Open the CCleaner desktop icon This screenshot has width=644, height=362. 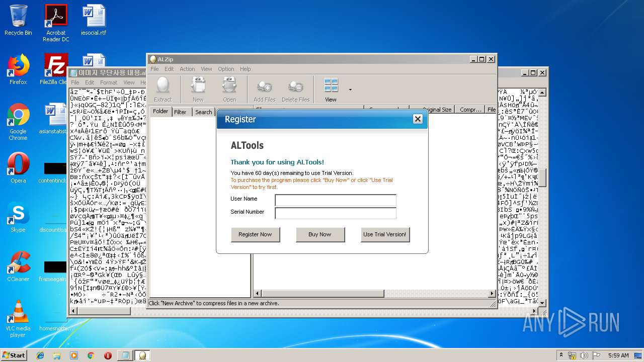coord(18,266)
